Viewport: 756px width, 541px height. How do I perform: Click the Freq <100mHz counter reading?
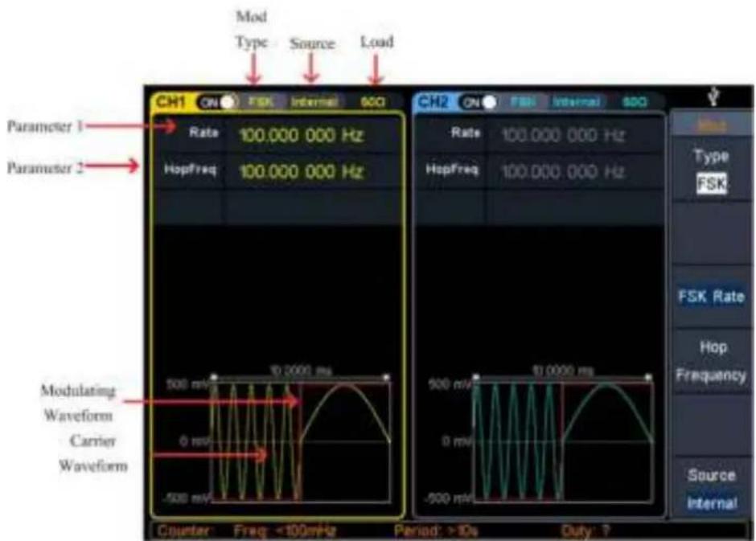tap(285, 531)
